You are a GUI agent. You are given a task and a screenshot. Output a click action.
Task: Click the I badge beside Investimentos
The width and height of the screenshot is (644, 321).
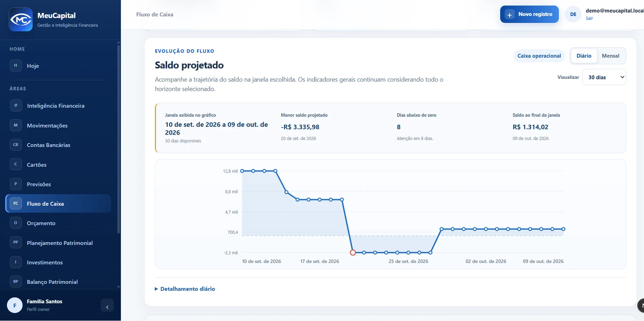tap(16, 262)
